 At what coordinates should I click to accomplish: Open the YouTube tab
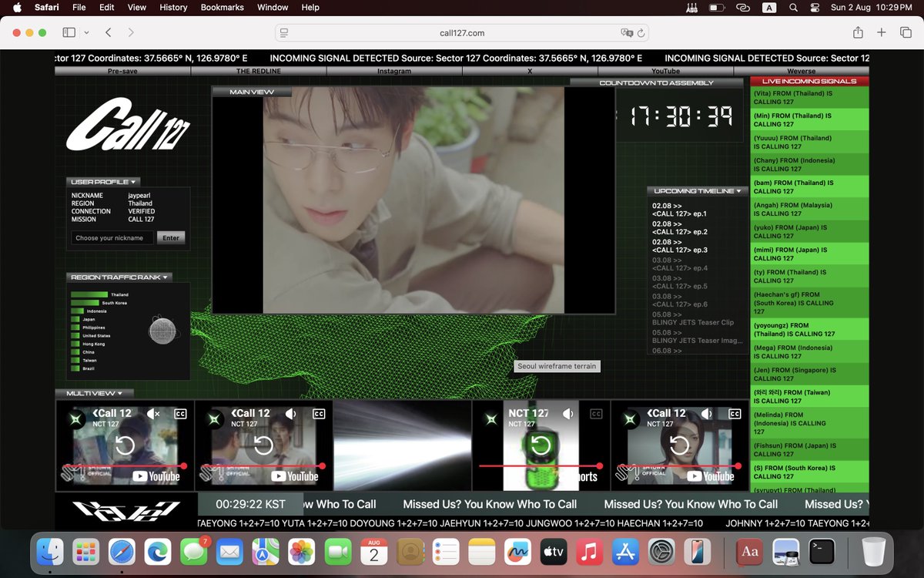click(665, 71)
